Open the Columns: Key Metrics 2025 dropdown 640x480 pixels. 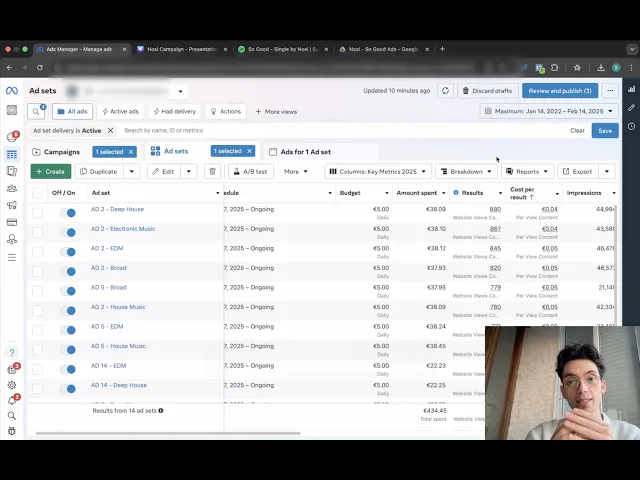point(378,171)
